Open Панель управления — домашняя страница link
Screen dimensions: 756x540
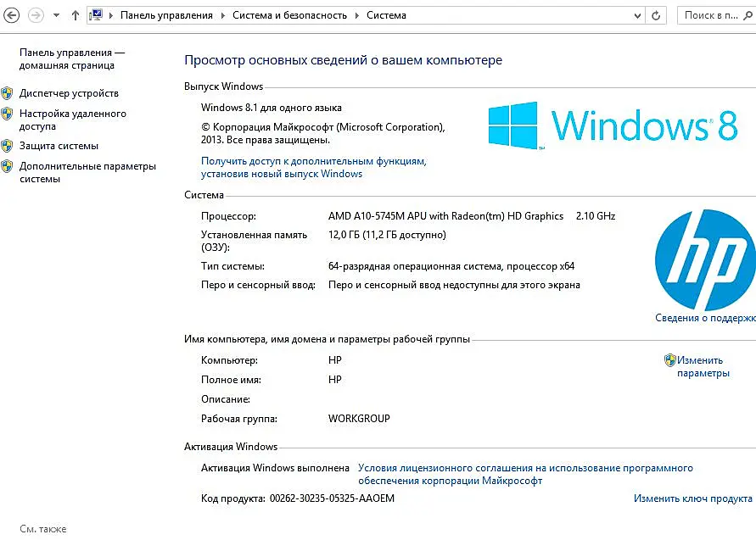tap(72, 58)
